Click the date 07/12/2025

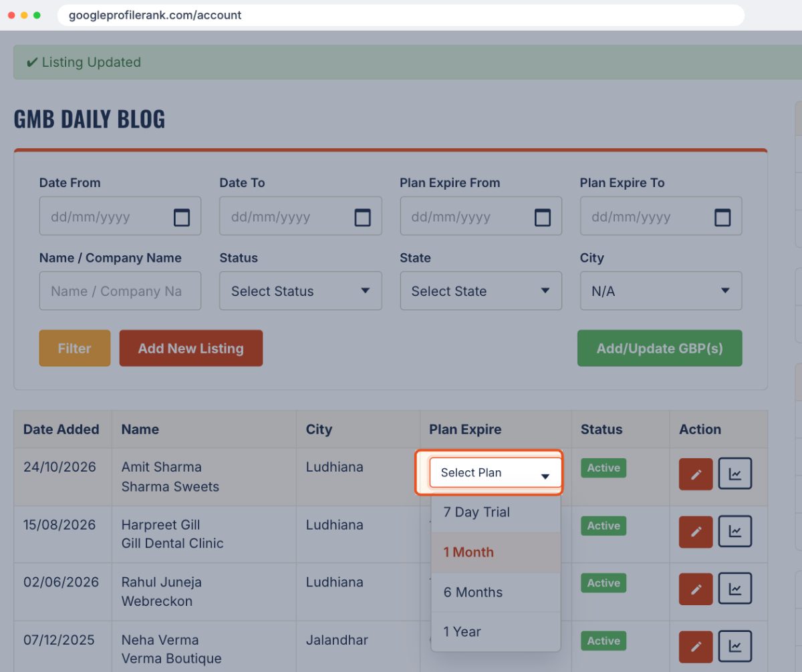(59, 640)
